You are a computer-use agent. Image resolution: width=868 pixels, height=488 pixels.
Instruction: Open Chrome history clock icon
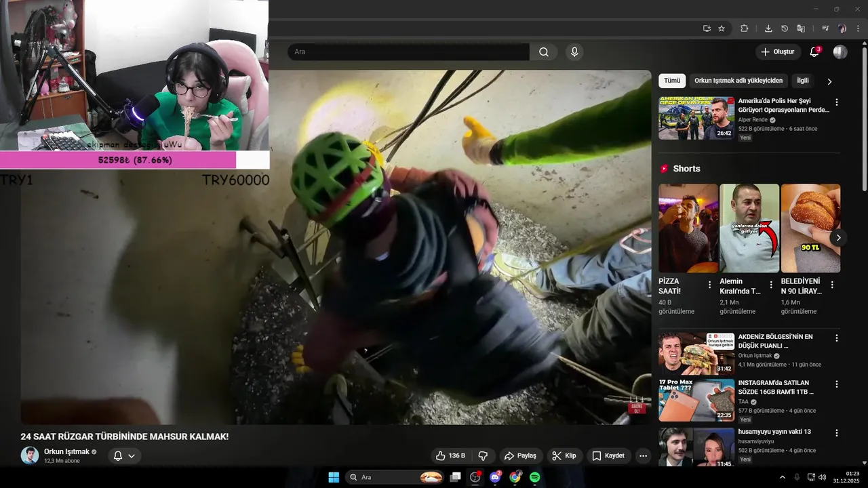click(x=785, y=28)
